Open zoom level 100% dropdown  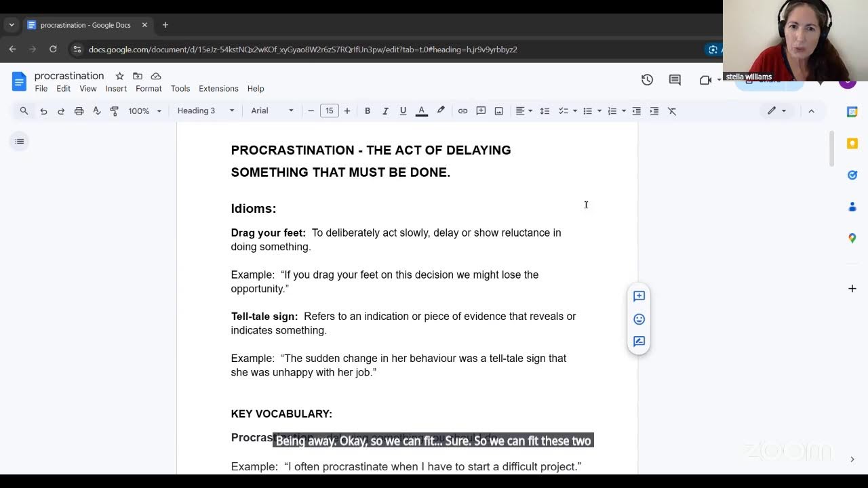pyautogui.click(x=145, y=110)
